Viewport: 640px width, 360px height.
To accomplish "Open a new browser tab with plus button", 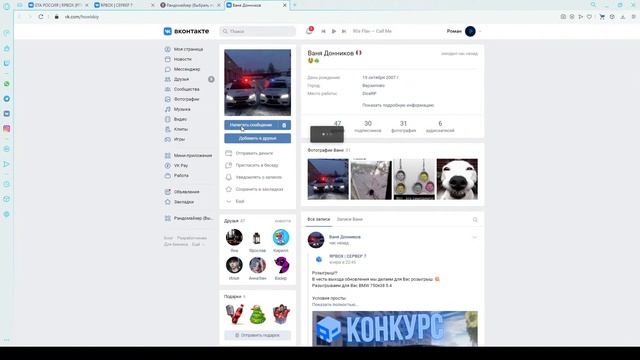I will pyautogui.click(x=295, y=5).
